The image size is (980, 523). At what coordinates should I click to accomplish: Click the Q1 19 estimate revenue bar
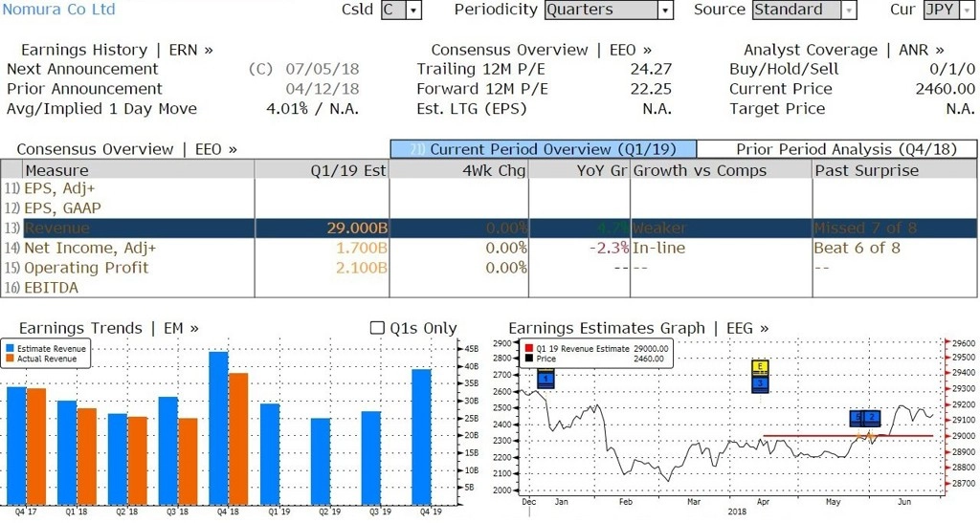(x=269, y=454)
